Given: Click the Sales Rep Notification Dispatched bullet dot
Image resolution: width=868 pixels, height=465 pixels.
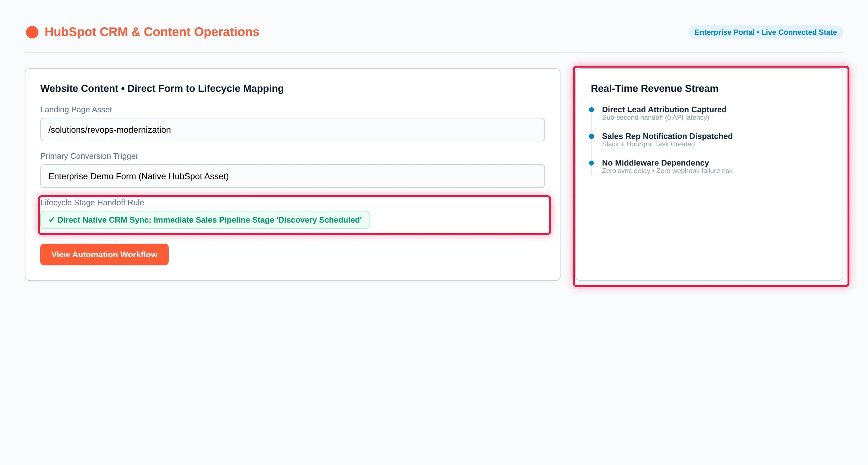Looking at the screenshot, I should tap(591, 136).
